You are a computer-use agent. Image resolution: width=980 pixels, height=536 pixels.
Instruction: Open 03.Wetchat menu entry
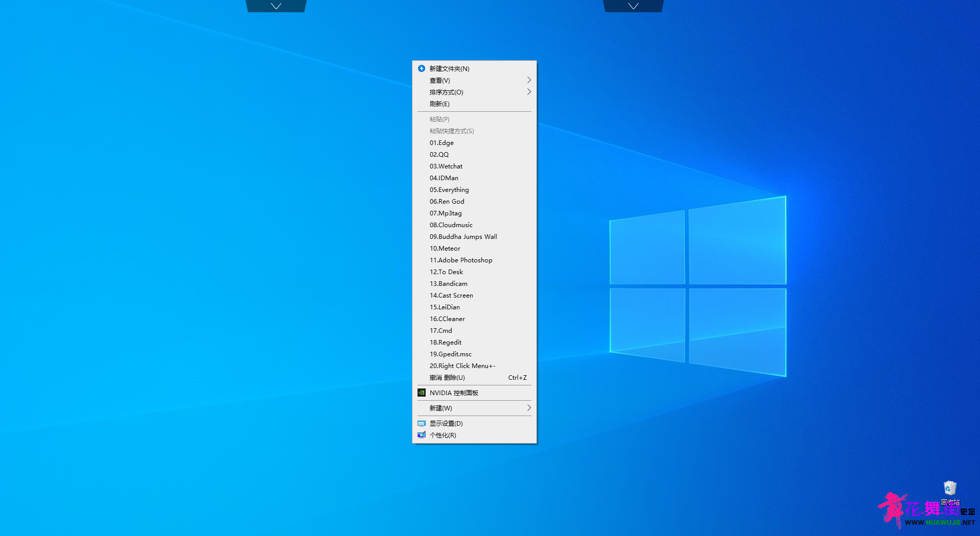click(474, 166)
